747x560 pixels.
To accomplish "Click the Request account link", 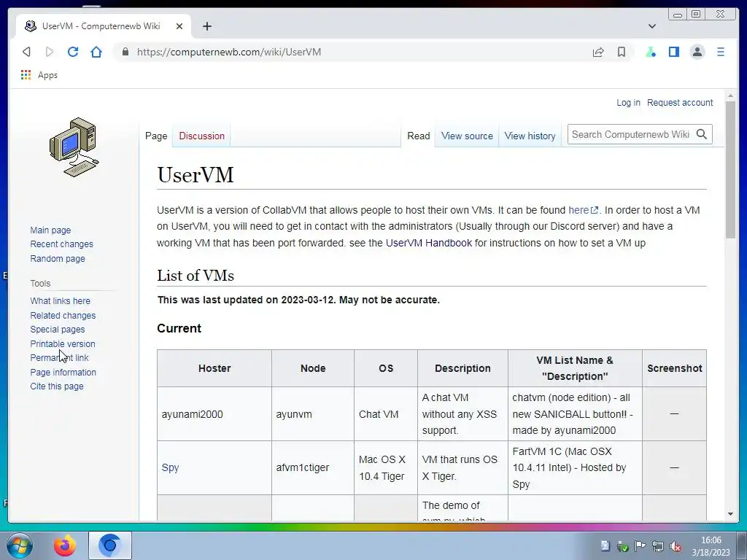I will [680, 102].
